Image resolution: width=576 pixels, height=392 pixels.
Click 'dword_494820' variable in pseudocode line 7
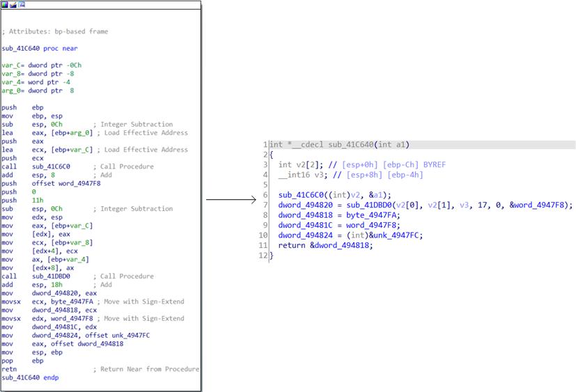click(x=305, y=205)
